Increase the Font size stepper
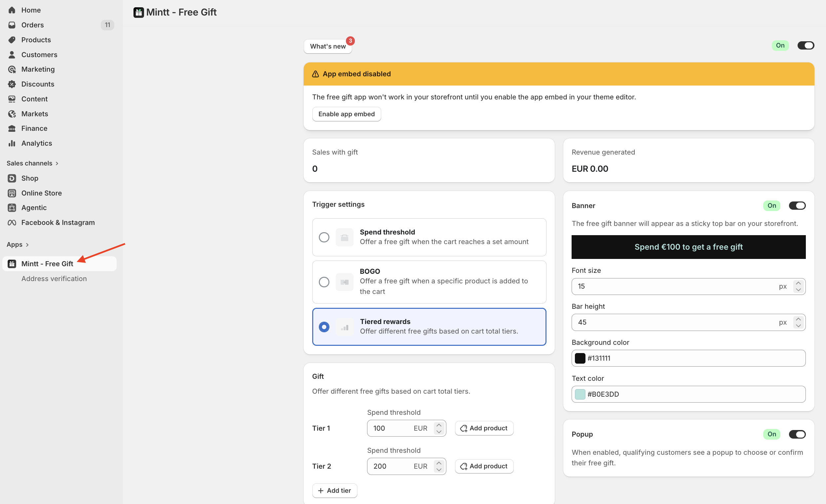The height and width of the screenshot is (504, 826). pyautogui.click(x=798, y=283)
